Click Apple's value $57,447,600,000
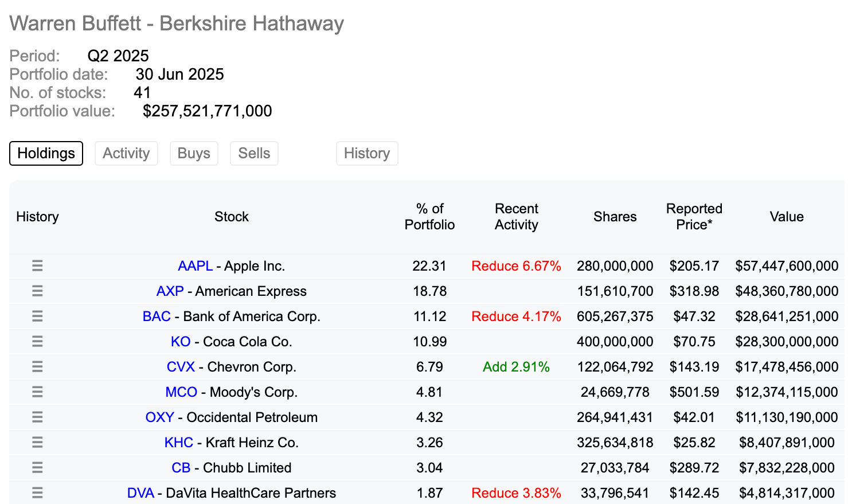The height and width of the screenshot is (504, 848). (787, 266)
